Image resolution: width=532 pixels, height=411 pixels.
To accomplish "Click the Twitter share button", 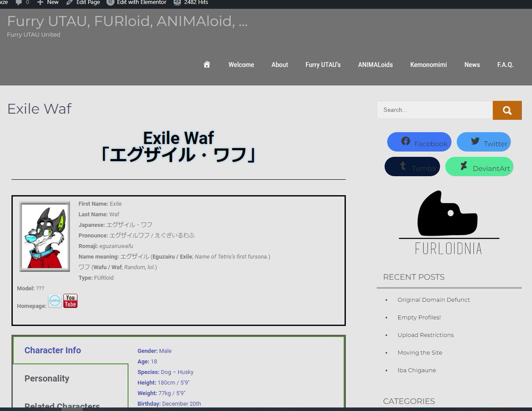I will [x=484, y=142].
